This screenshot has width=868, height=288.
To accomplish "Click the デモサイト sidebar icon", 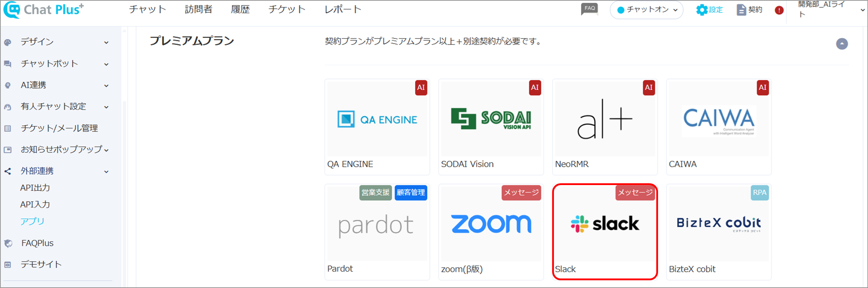I will point(8,265).
